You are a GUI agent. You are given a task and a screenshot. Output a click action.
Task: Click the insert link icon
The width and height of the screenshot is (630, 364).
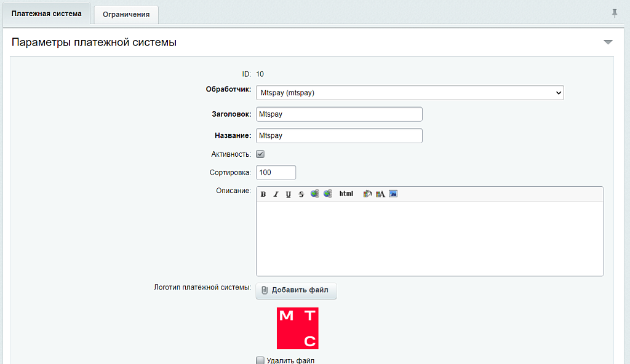(x=315, y=194)
